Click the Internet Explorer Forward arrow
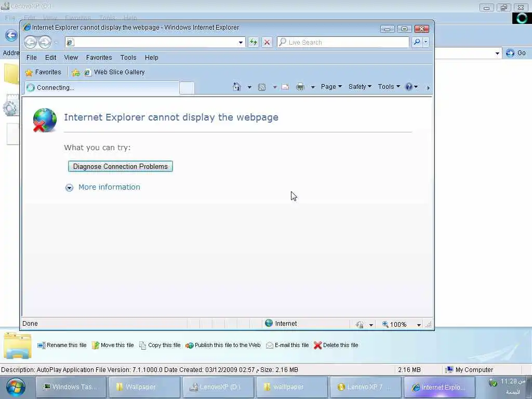Viewport: 532px width, 399px height. pos(45,43)
